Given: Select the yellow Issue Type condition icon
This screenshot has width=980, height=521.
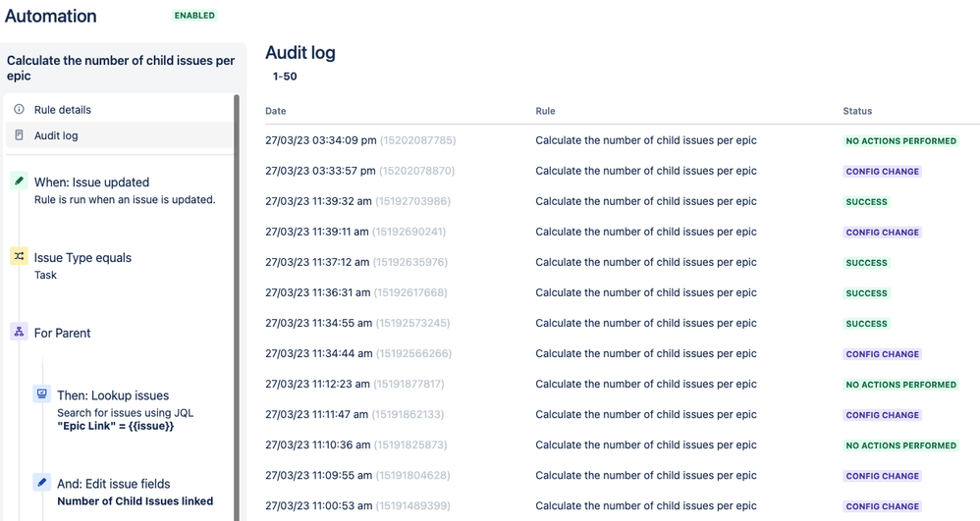Looking at the screenshot, I should click(20, 256).
